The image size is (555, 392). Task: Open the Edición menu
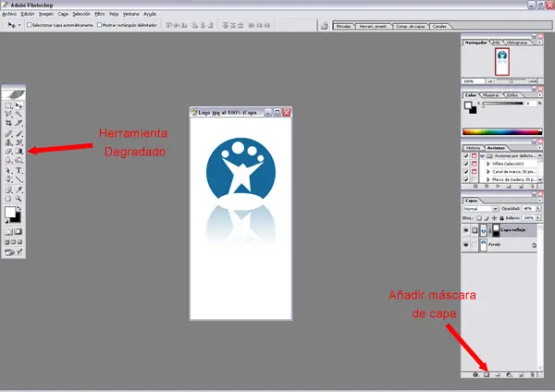tap(28, 14)
